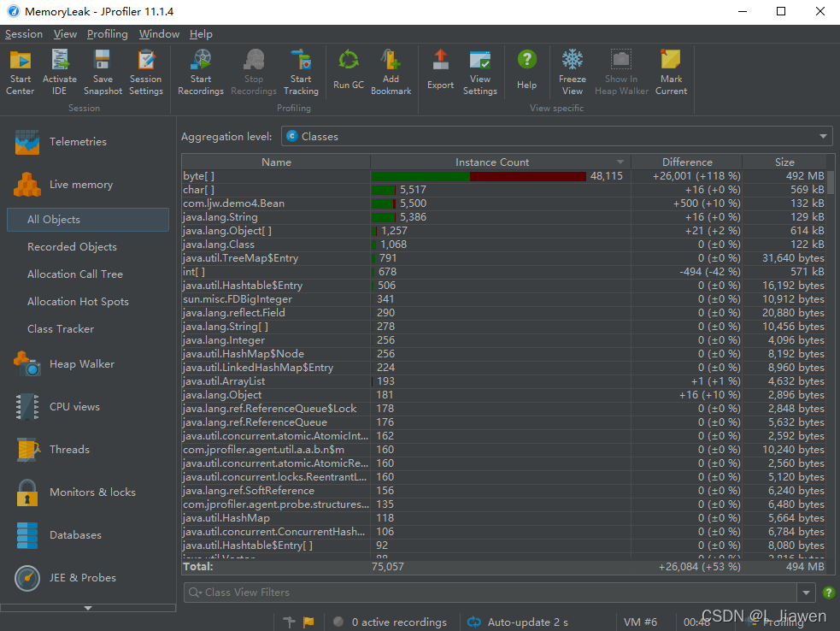The image size is (840, 631).
Task: Open Allocation Call Tree view
Action: (x=75, y=274)
